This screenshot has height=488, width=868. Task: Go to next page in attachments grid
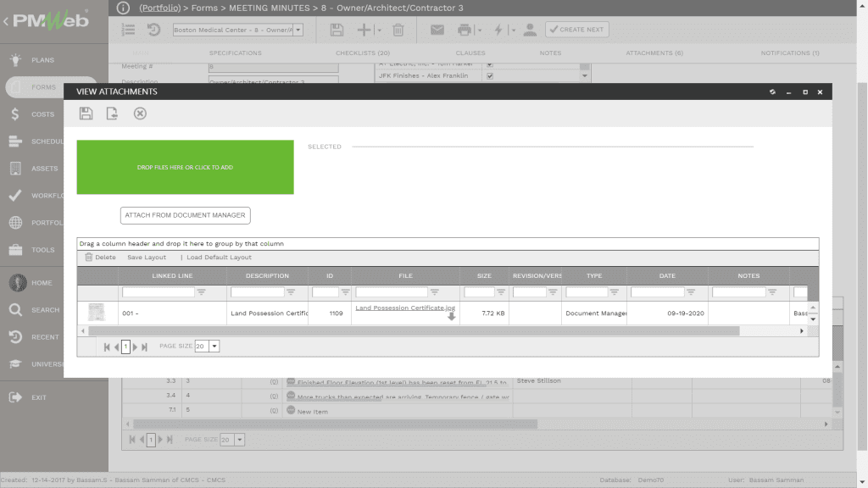point(135,347)
